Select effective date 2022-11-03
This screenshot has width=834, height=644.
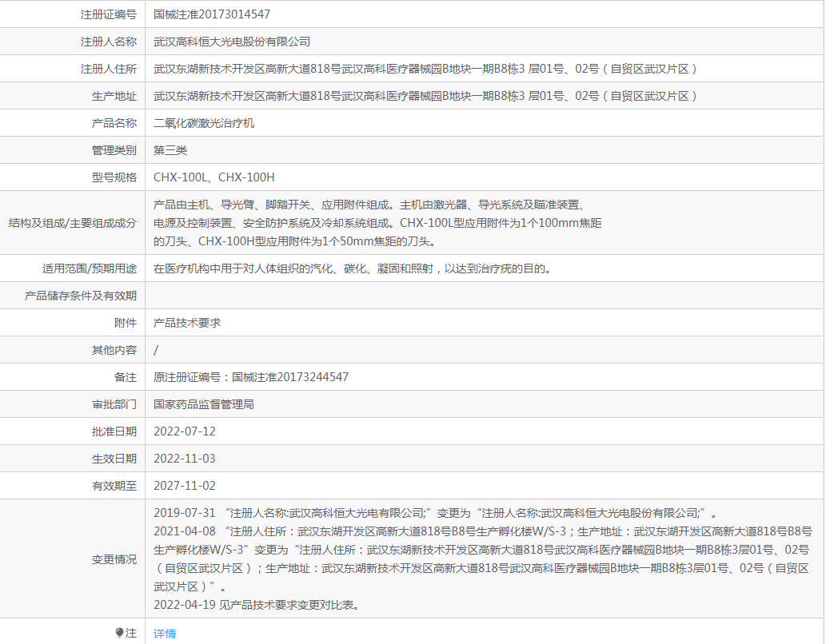tap(185, 459)
